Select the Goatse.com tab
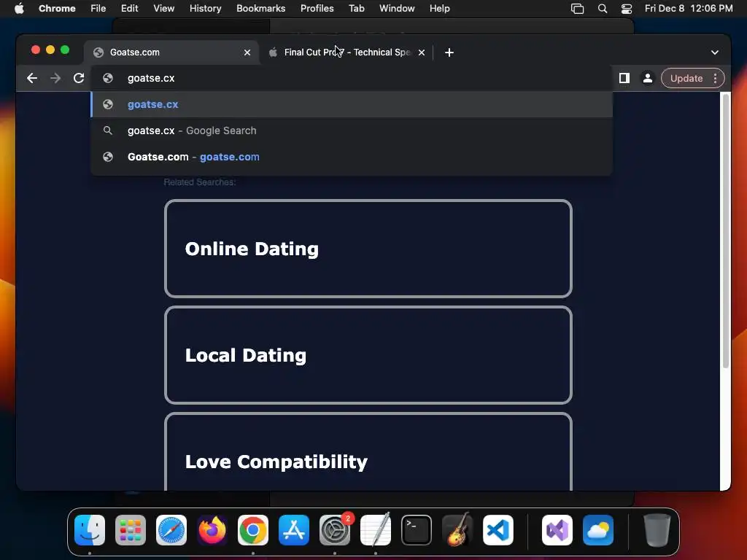The image size is (747, 560). [x=171, y=52]
